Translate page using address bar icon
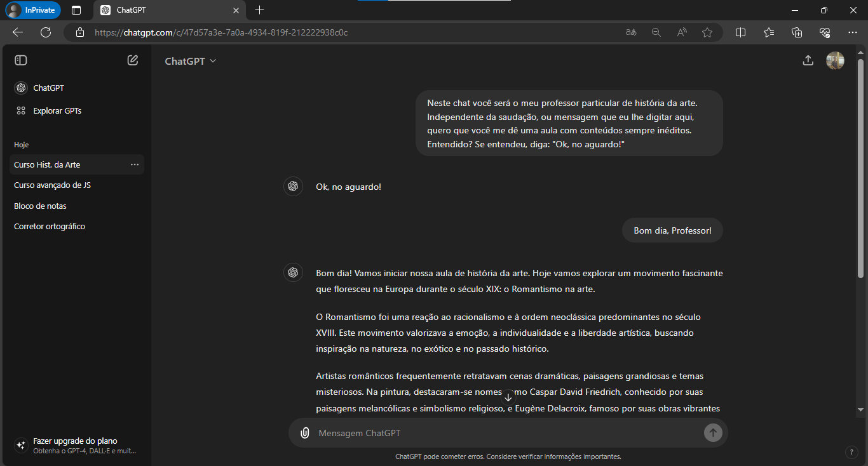 [x=631, y=32]
